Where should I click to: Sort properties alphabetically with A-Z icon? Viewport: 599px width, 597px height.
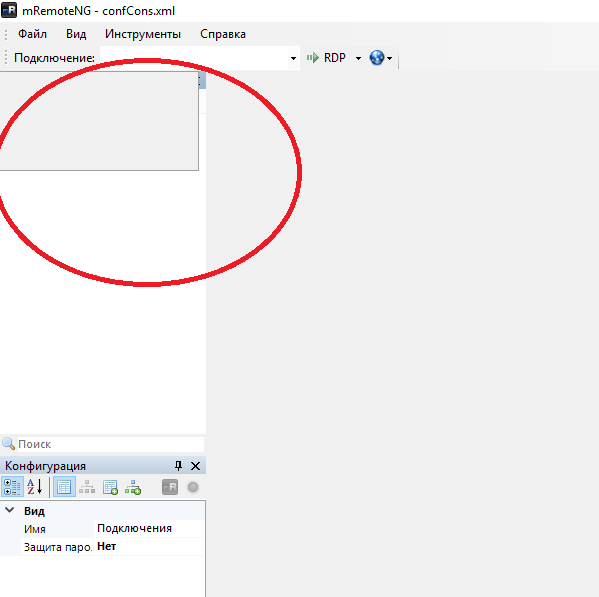pos(34,487)
